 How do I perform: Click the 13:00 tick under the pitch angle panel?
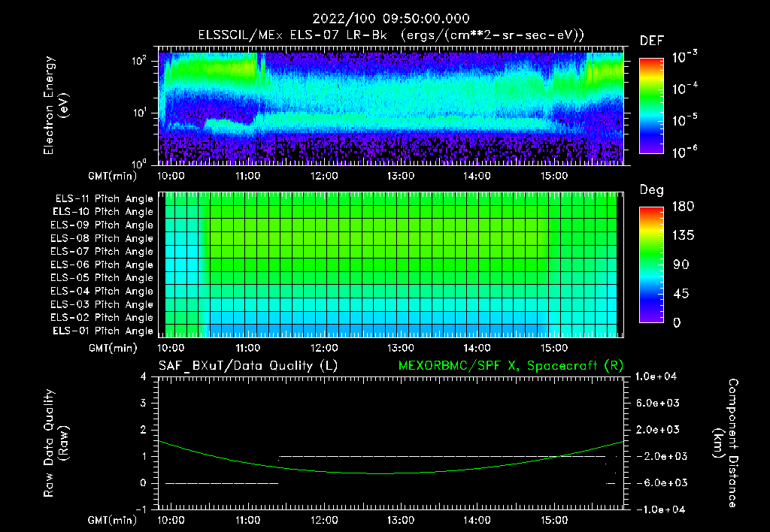point(401,348)
